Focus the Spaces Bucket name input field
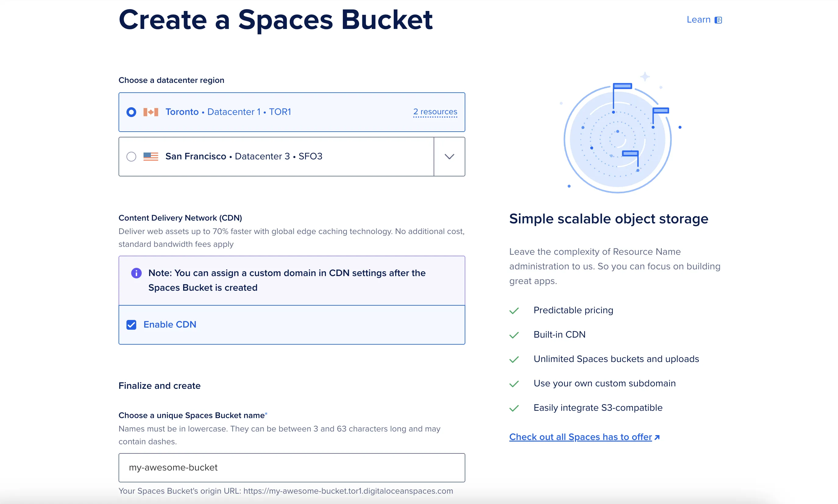Image resolution: width=838 pixels, height=504 pixels. 292,468
